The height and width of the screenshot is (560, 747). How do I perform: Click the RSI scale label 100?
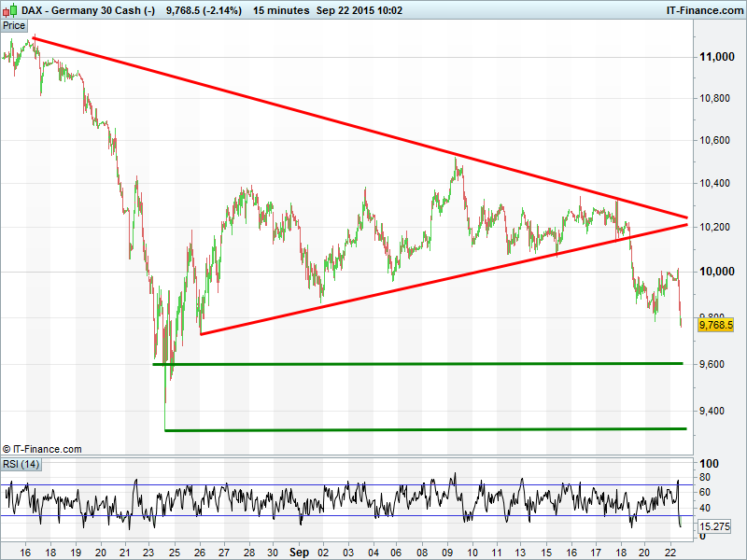coord(711,464)
